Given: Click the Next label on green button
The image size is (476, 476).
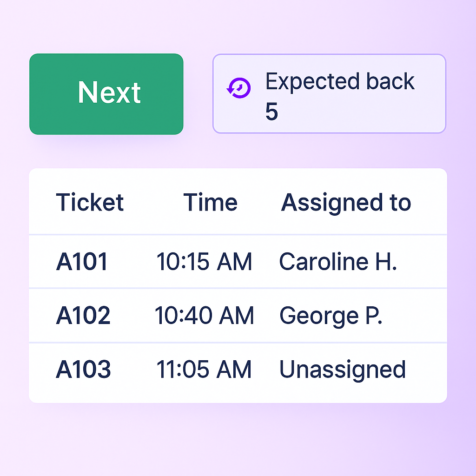Looking at the screenshot, I should point(109,93).
